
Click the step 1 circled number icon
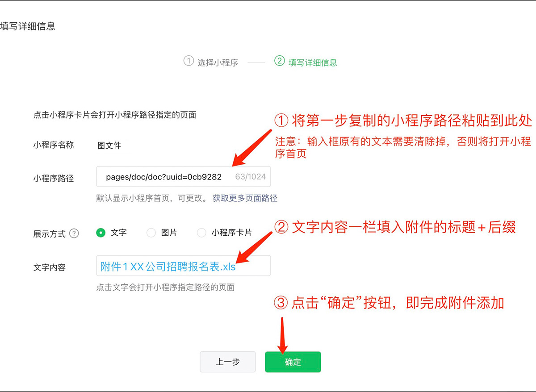click(x=188, y=61)
